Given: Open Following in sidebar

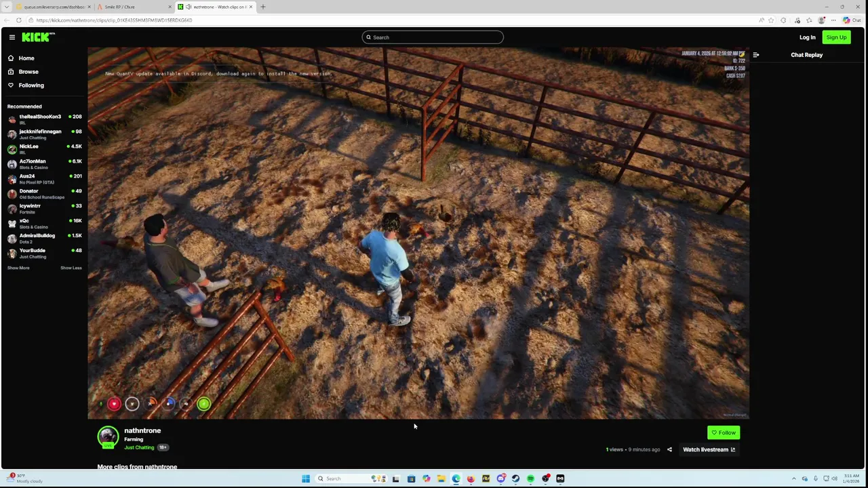Looking at the screenshot, I should tap(31, 85).
